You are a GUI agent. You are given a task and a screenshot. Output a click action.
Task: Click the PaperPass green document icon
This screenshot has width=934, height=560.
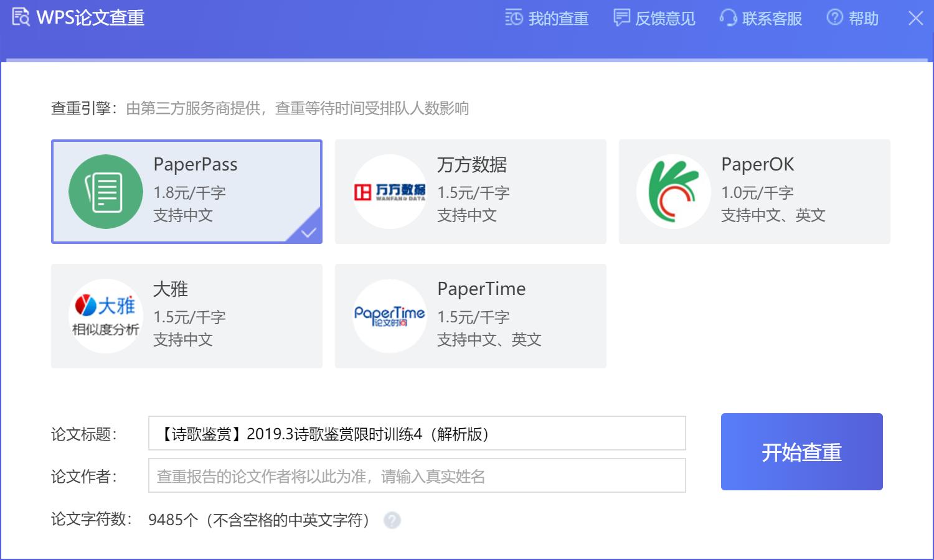tap(106, 191)
